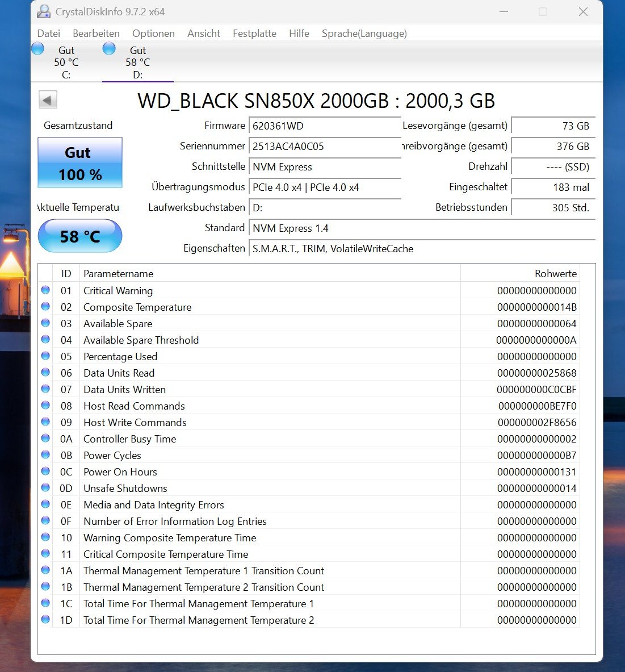Open the Ansicht menu
This screenshot has height=672, width=625.
pyautogui.click(x=203, y=34)
